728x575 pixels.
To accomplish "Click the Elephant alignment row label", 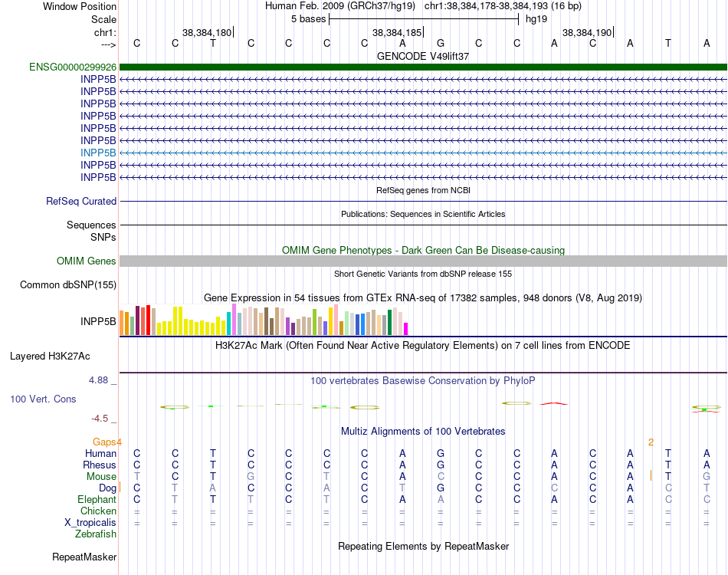I will tap(97, 500).
